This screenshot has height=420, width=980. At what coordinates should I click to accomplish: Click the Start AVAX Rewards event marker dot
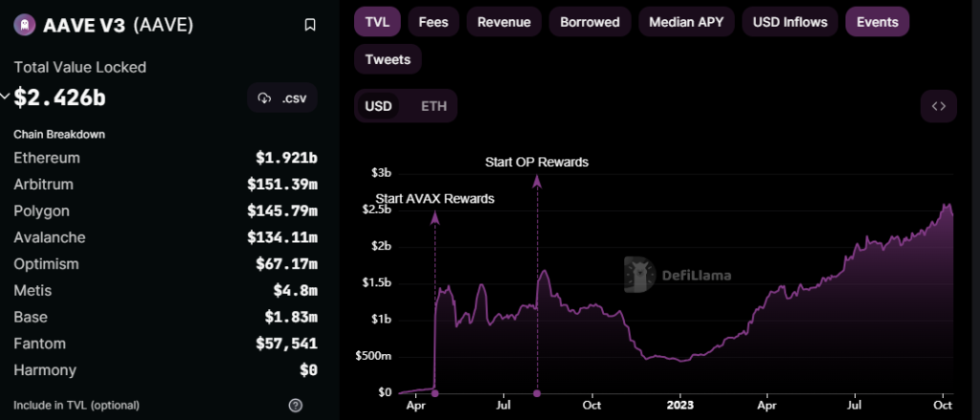(x=435, y=392)
